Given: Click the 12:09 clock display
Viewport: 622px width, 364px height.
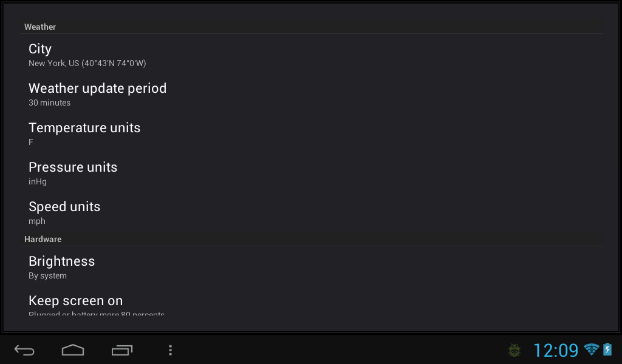Looking at the screenshot, I should pyautogui.click(x=556, y=351).
